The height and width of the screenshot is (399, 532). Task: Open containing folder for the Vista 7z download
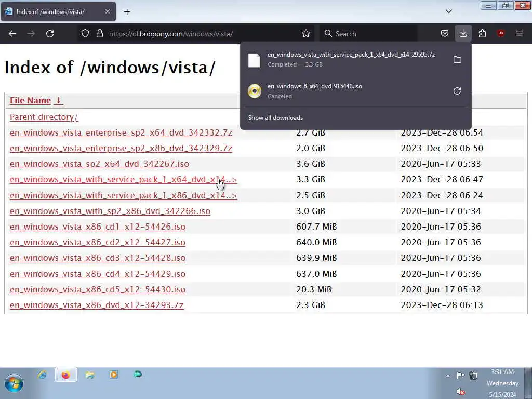[x=457, y=60]
